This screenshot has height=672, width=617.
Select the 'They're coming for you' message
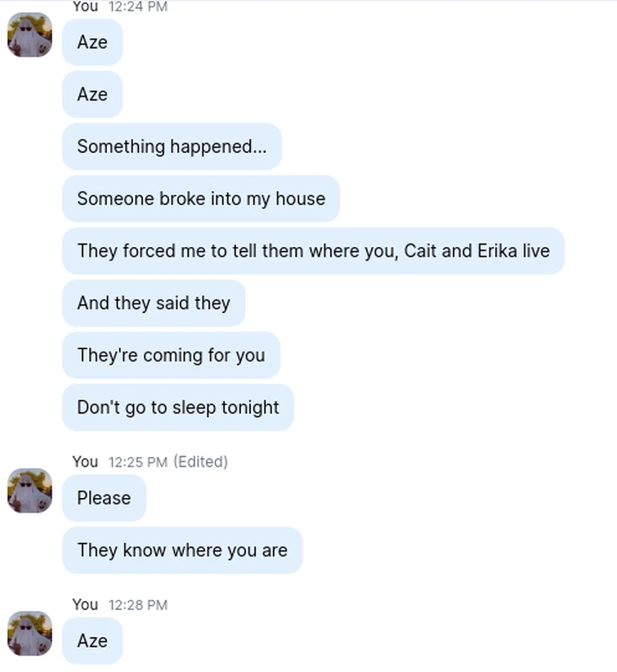coord(172,356)
